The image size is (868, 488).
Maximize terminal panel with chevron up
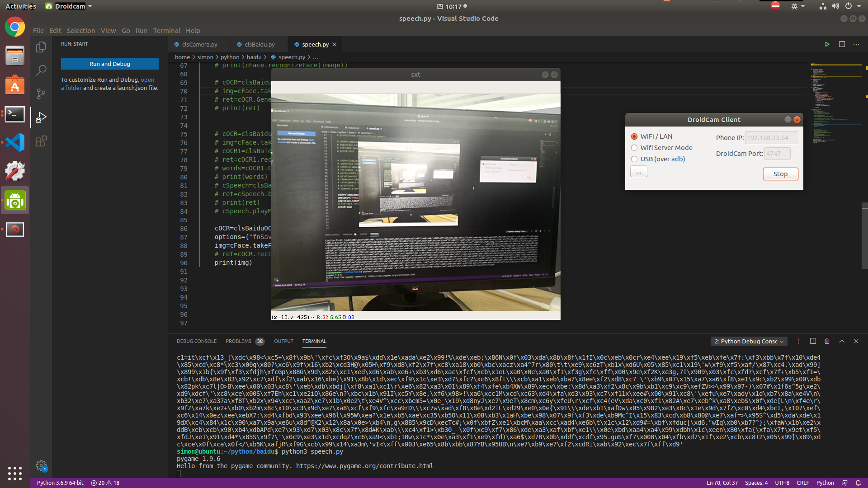click(842, 341)
